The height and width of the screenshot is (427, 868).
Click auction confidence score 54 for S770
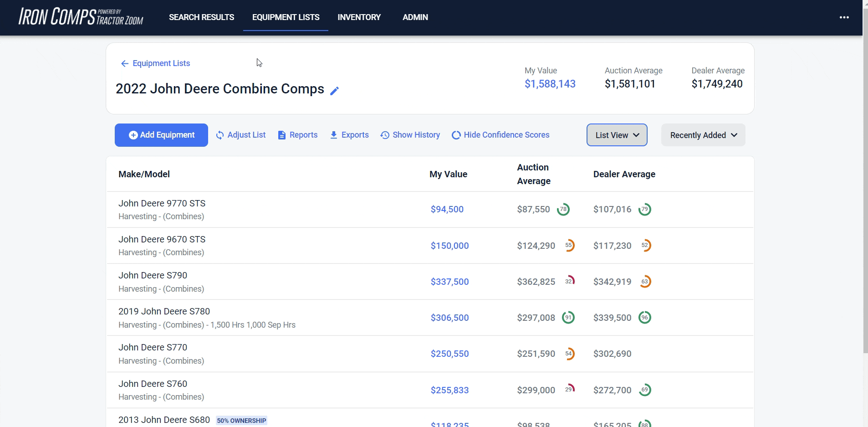tap(569, 354)
